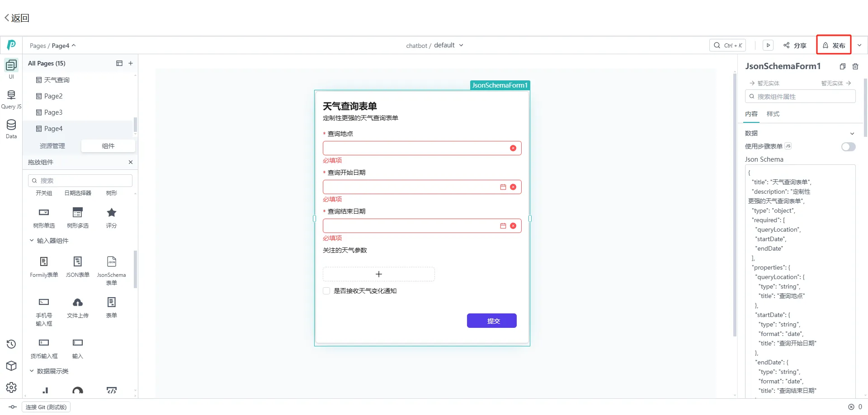Click the JS binding icon next to step form

(788, 146)
